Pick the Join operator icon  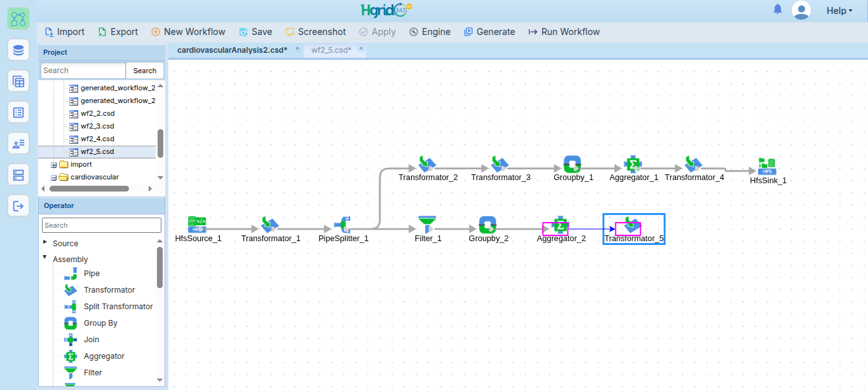tap(71, 340)
